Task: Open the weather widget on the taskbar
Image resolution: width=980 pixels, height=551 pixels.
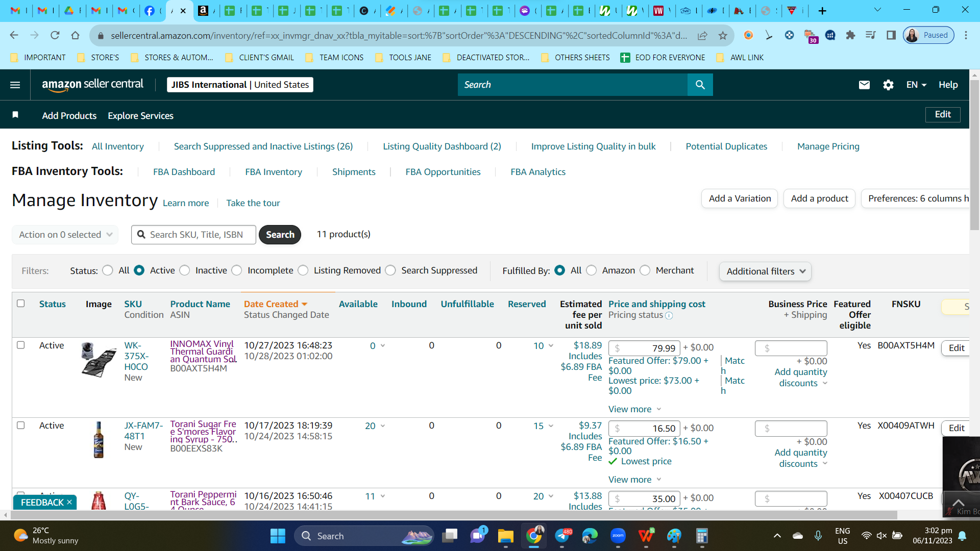Action: (x=46, y=536)
